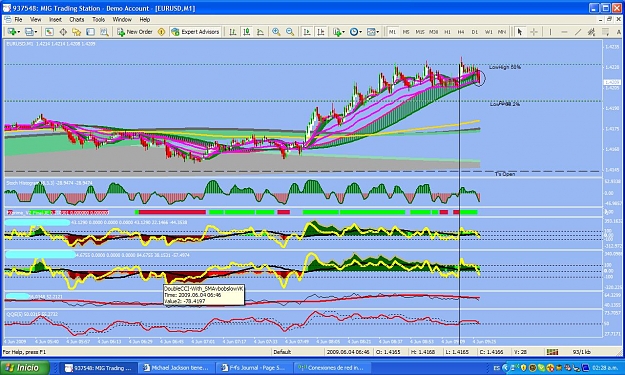Select the Horizontal Line drawing tool
Image resolution: width=625 pixels, height=375 pixels.
pos(564,32)
